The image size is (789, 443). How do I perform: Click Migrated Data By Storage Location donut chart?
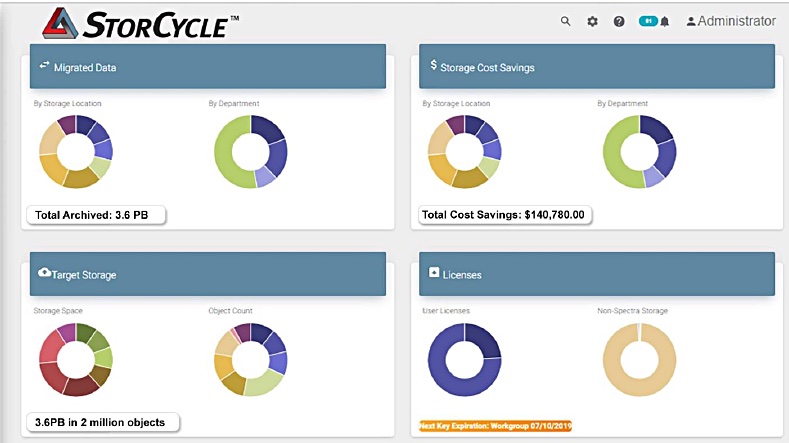click(75, 152)
